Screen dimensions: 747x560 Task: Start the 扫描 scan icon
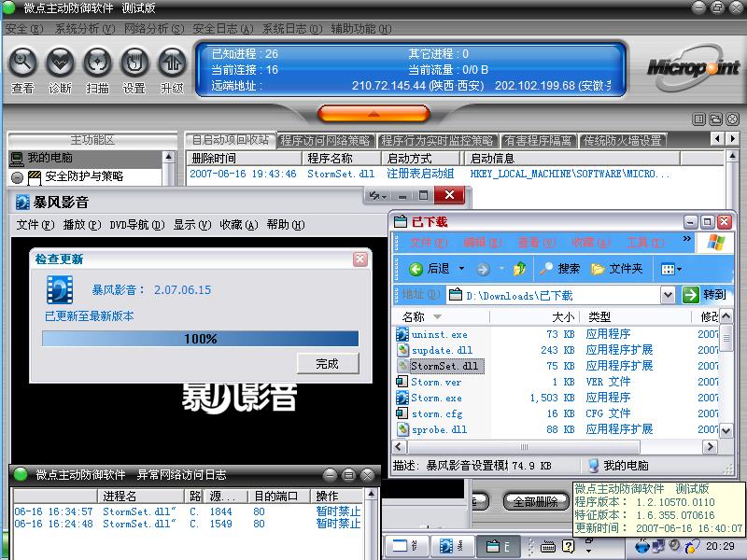(98, 63)
